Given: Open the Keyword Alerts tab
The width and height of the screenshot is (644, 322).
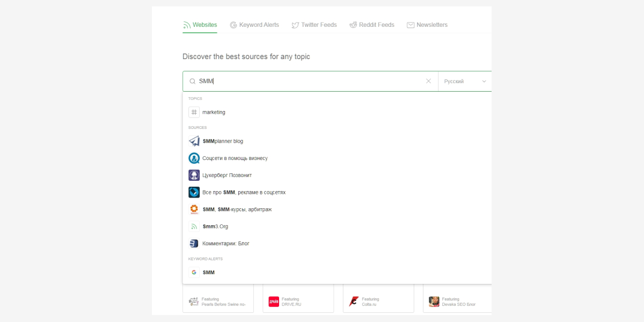Looking at the screenshot, I should (254, 25).
